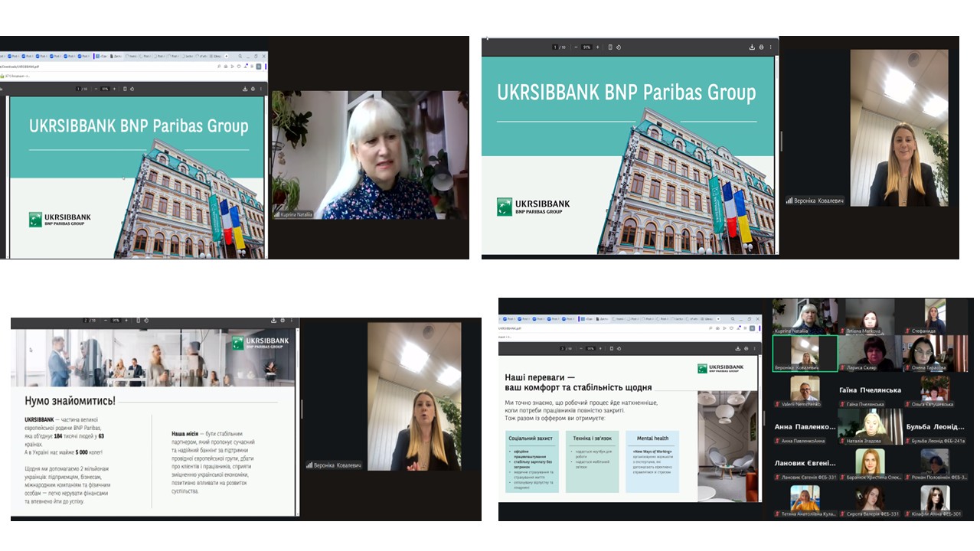Zoom in the PDF in top-right screenshot
980x551 pixels.
click(598, 47)
